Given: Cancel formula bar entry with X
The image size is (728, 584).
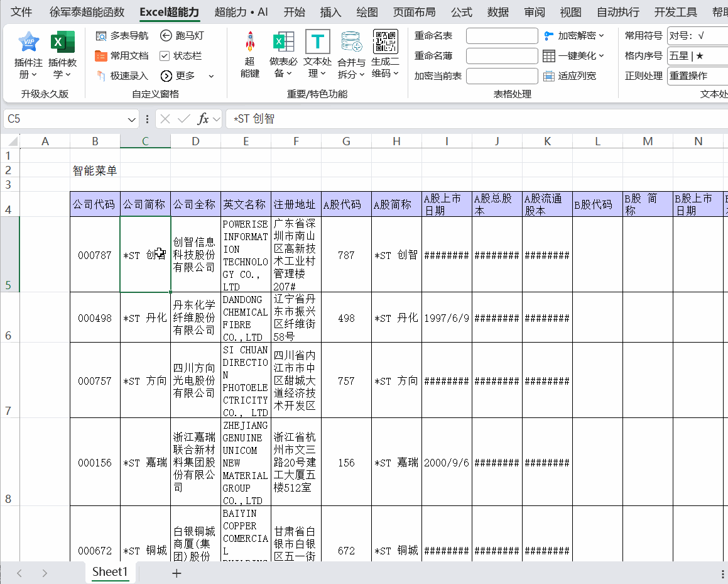Looking at the screenshot, I should tap(165, 119).
